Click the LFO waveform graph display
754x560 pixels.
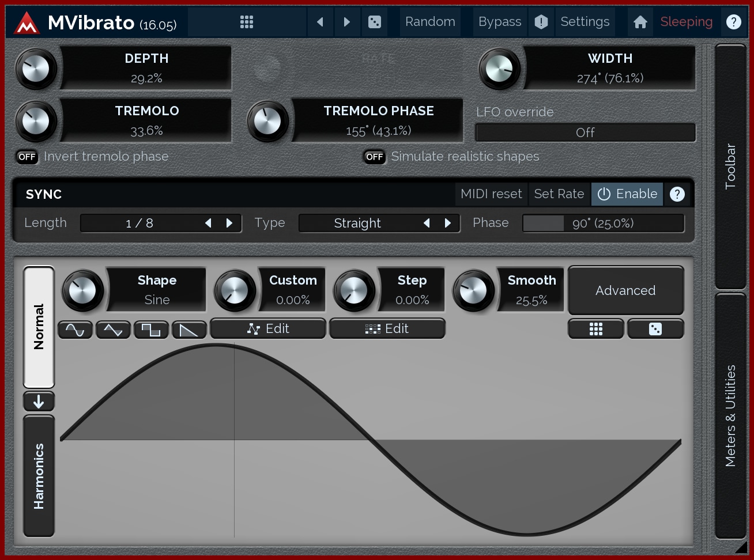click(x=371, y=440)
